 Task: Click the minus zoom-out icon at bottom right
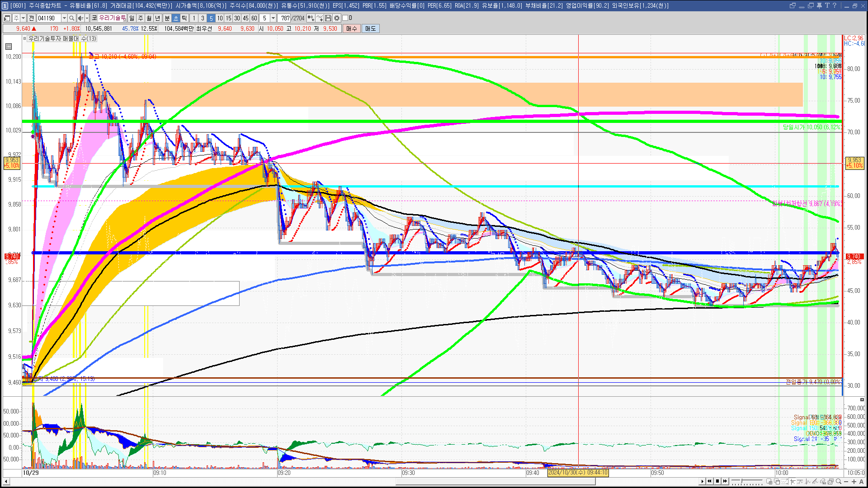[847, 481]
